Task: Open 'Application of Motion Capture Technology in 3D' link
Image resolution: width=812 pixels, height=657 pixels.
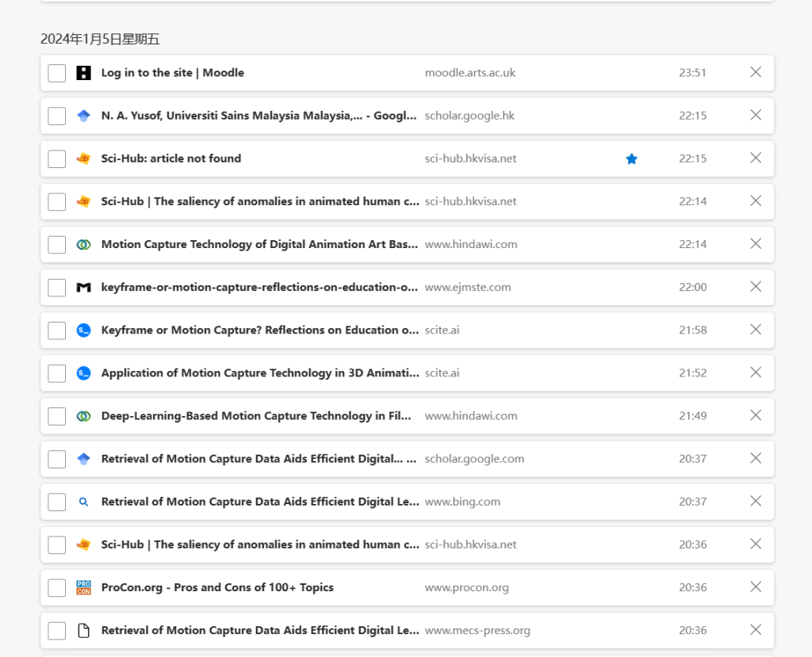Action: (x=260, y=372)
